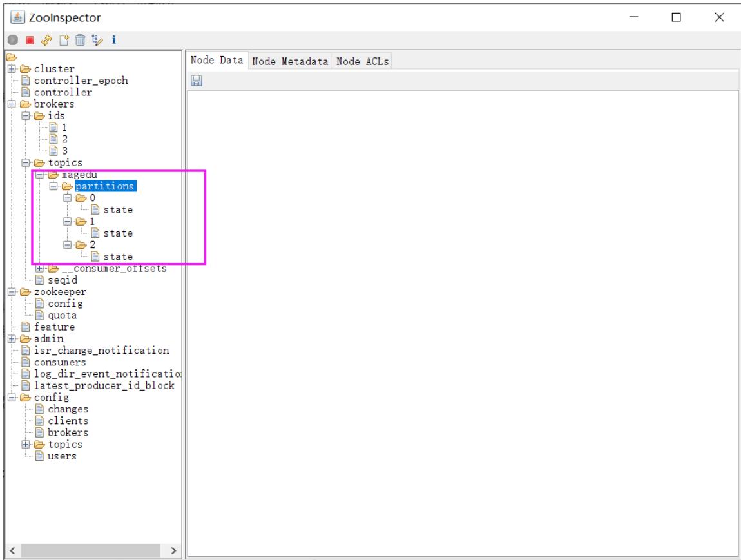Screen dimensions: 741x560
Task: Click the controller_epoch file icon
Action: tap(26, 81)
